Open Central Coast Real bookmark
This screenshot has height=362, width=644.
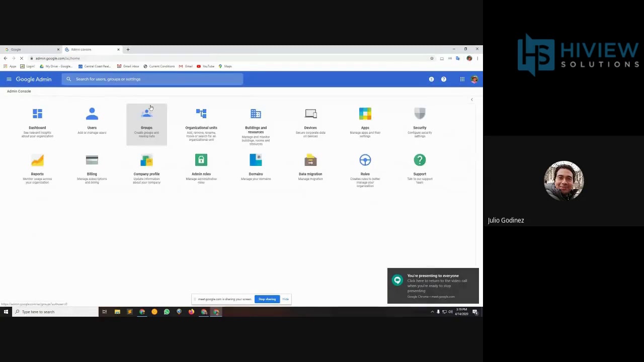tap(94, 66)
